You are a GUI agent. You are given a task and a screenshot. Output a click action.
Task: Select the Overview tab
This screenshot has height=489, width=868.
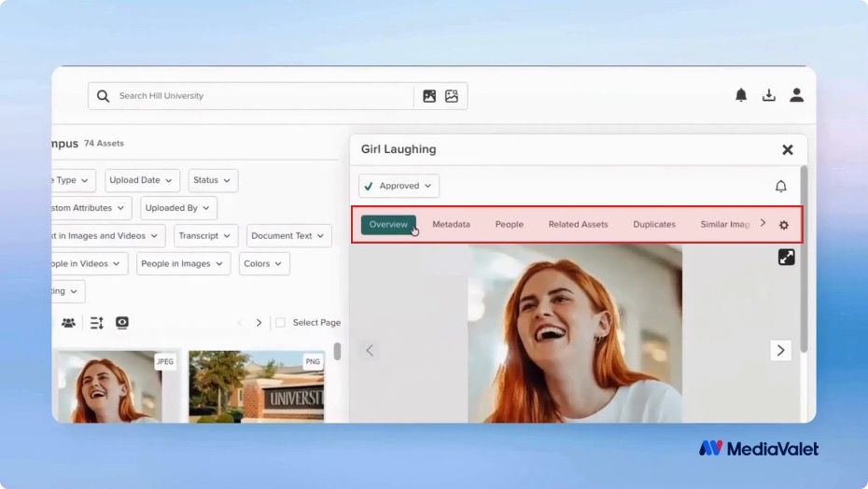388,224
